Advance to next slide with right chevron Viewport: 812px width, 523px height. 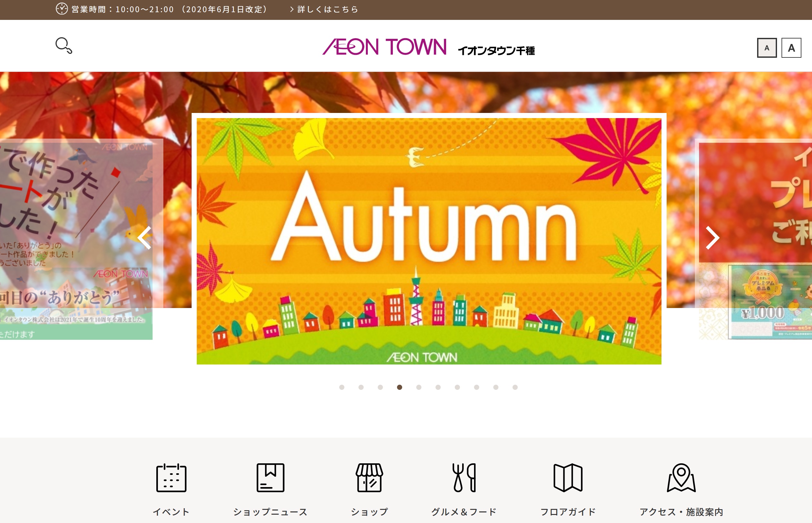713,238
